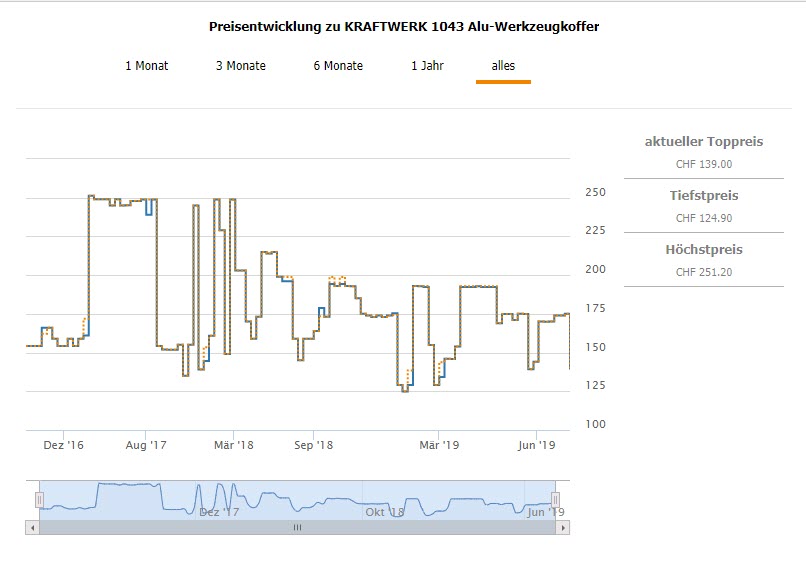The width and height of the screenshot is (806, 584).
Task: Click the Höchstpreis heading
Action: 704,250
